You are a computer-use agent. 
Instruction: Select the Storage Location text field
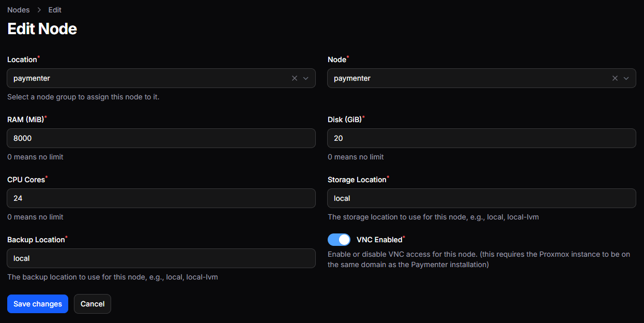point(482,198)
